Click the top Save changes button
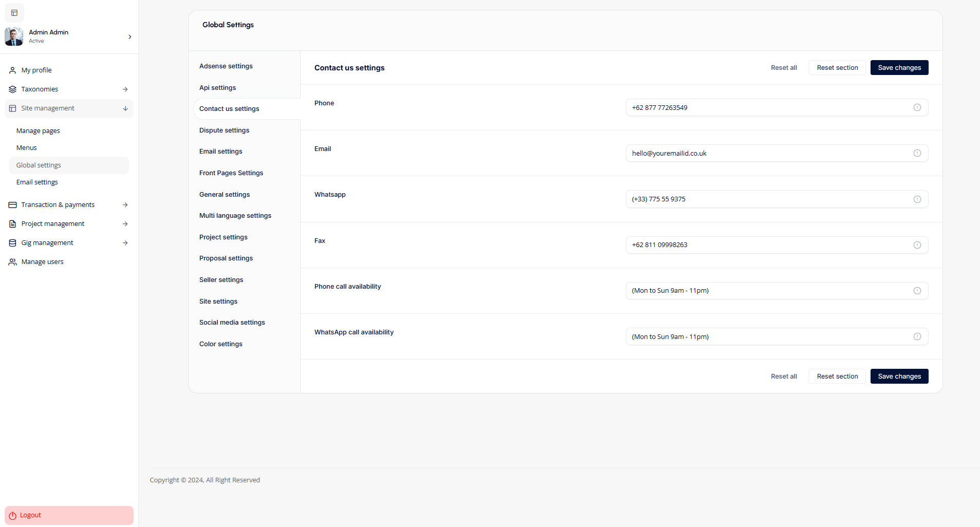 [899, 68]
